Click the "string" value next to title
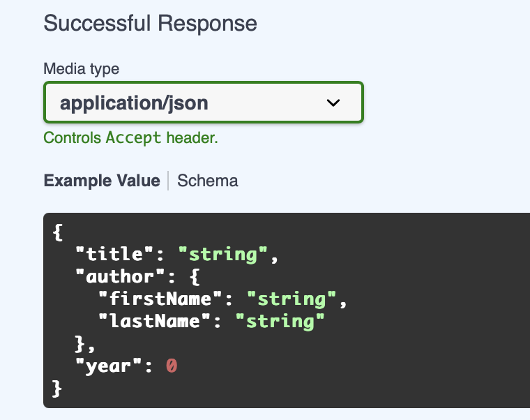 223,255
